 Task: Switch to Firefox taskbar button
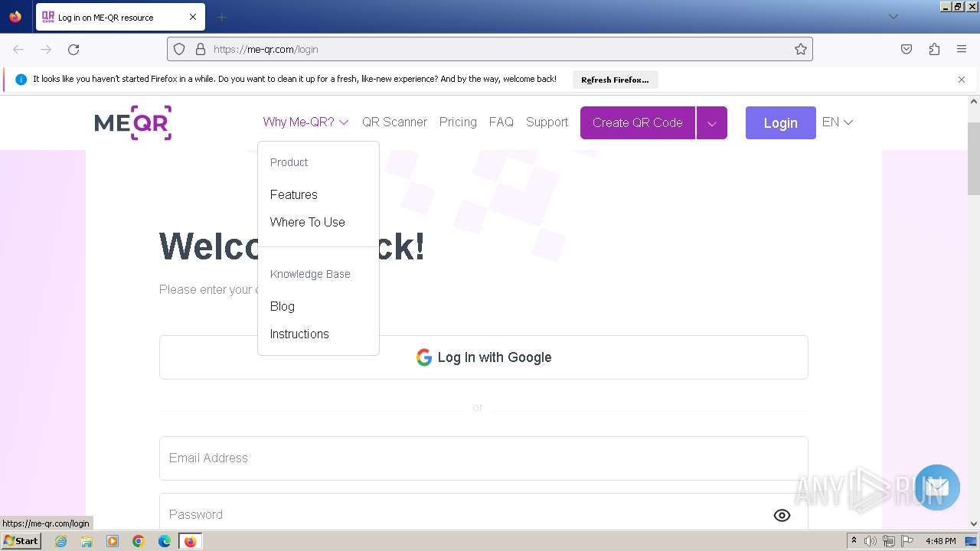pos(190,541)
